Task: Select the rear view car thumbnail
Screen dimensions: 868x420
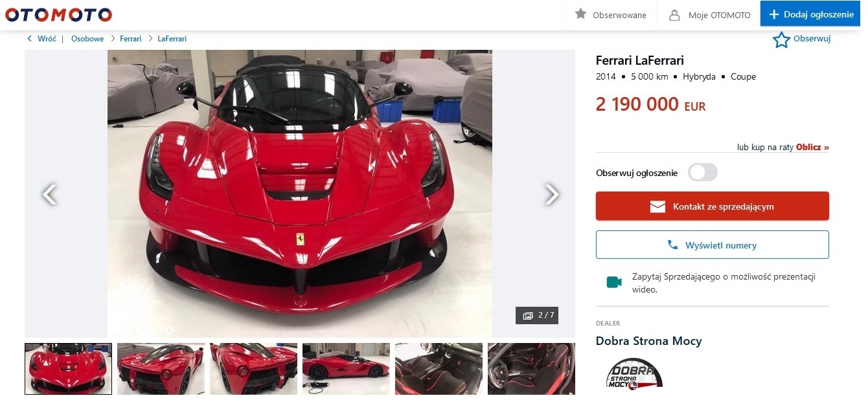Action: [x=161, y=369]
